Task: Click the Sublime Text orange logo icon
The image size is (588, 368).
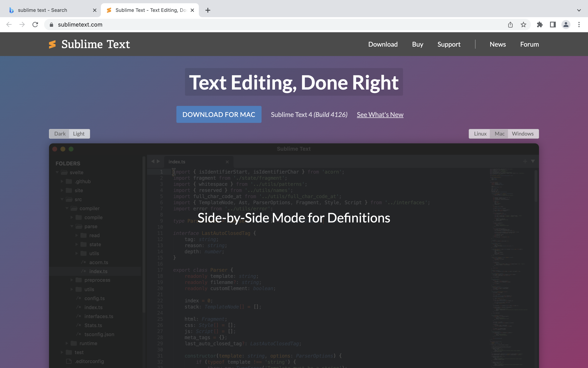Action: tap(52, 44)
